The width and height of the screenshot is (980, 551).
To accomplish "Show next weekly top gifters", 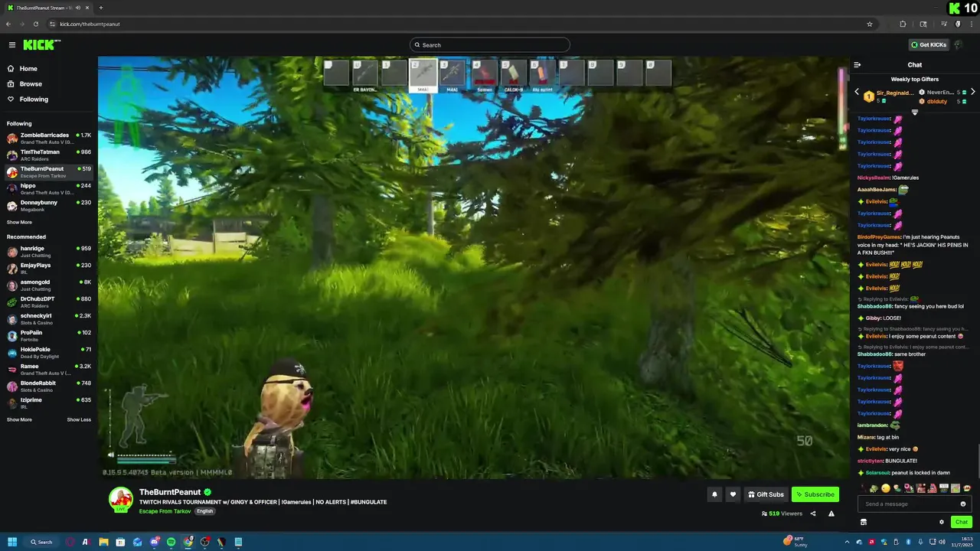I will click(x=972, y=92).
